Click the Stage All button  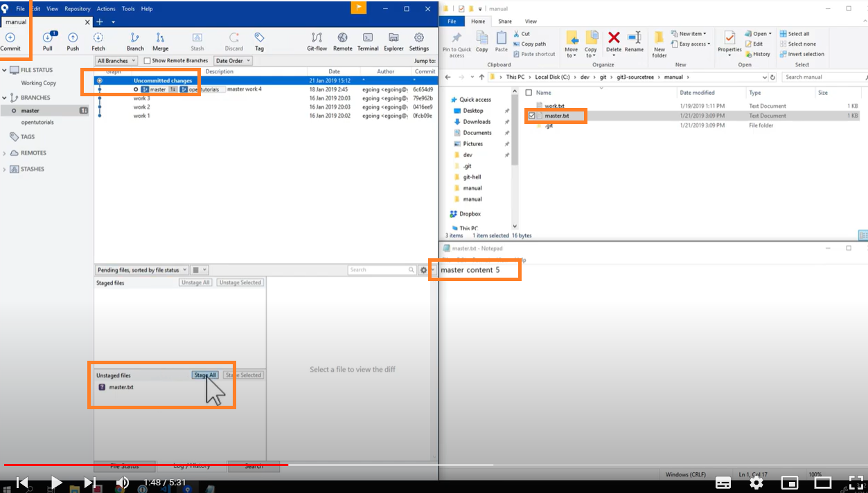(205, 375)
